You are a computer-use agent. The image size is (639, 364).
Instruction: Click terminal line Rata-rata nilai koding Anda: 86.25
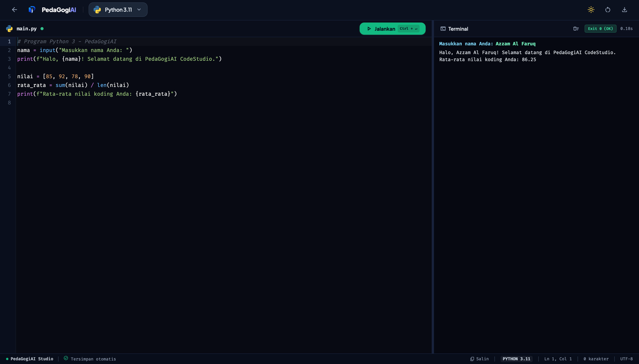tap(488, 59)
